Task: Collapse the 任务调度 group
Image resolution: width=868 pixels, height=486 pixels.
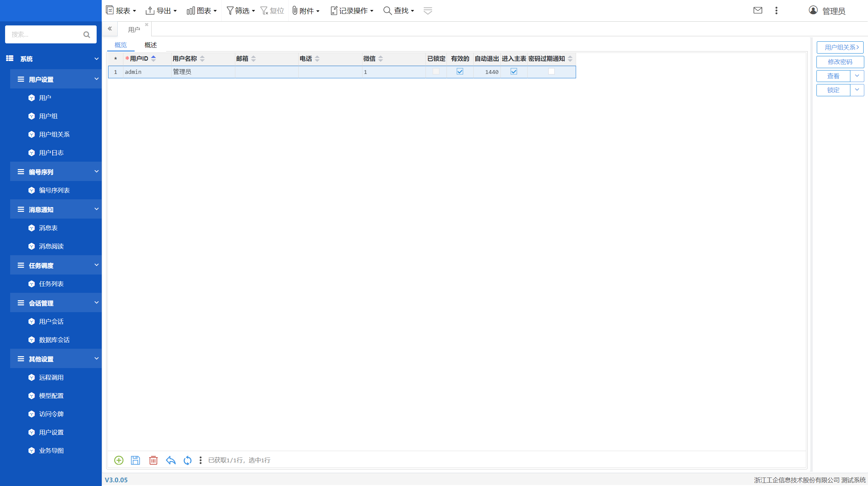Action: click(x=97, y=265)
